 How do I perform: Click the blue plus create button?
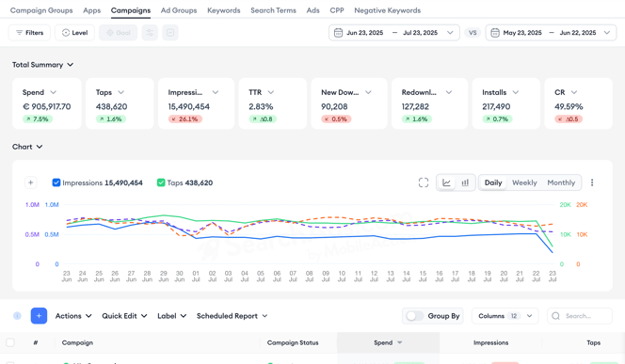[x=40, y=316]
